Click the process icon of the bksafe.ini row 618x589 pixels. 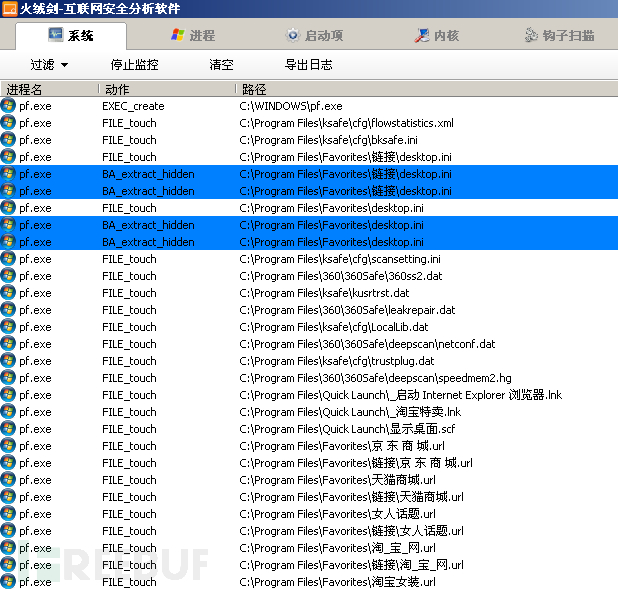coord(8,140)
